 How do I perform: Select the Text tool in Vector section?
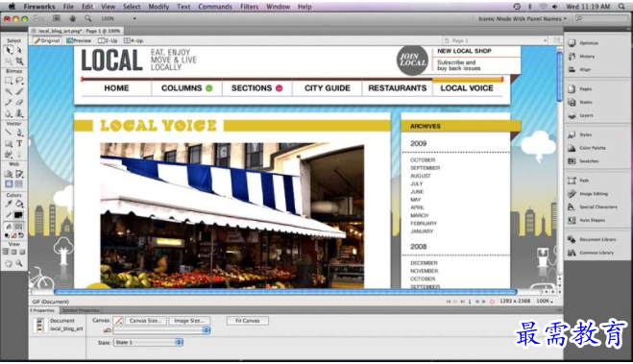click(19, 143)
